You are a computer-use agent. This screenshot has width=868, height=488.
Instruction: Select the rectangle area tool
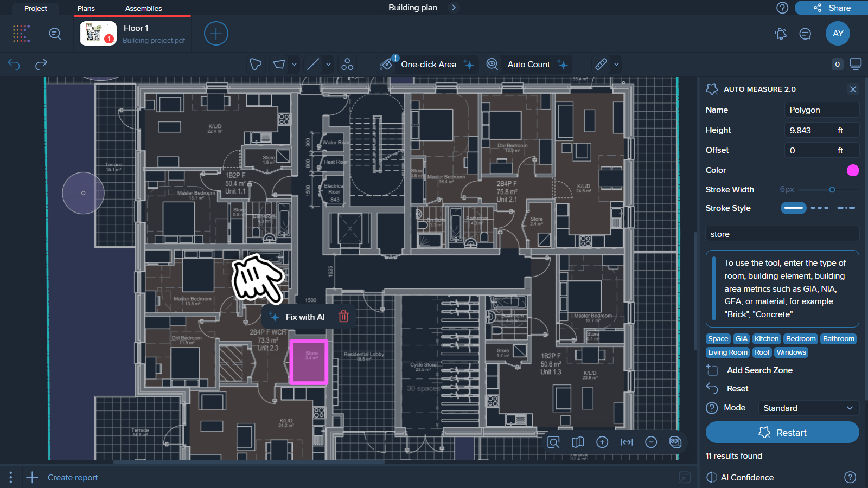tap(279, 65)
